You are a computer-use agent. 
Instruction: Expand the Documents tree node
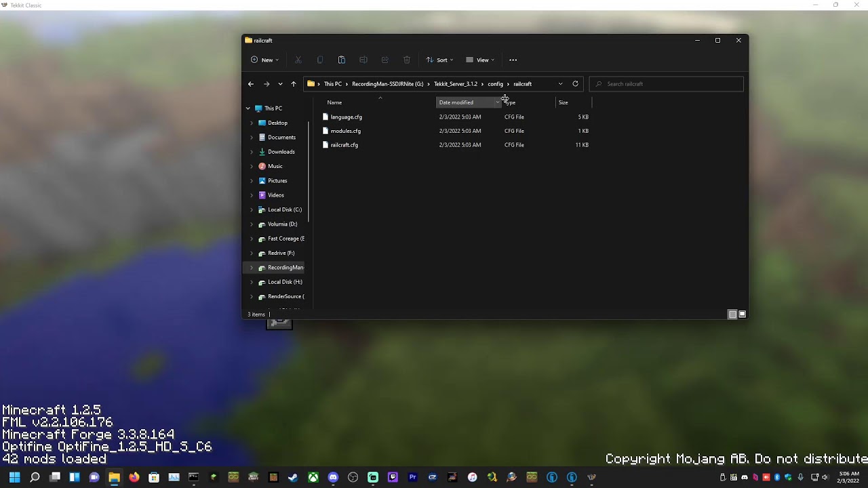coord(252,138)
